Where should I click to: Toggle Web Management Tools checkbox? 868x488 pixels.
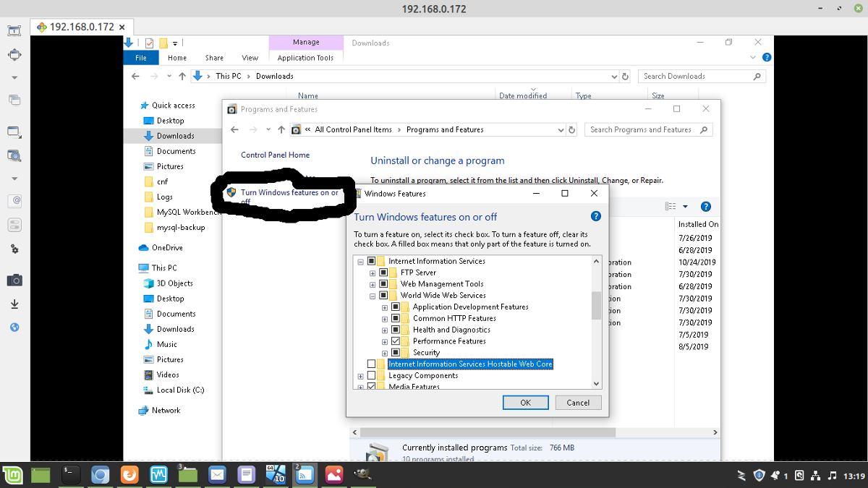coord(384,284)
